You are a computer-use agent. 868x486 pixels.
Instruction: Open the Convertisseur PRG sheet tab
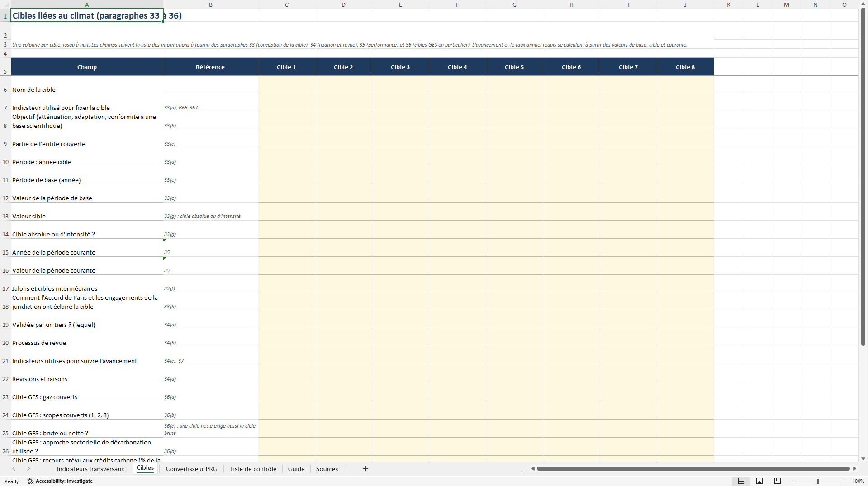click(x=191, y=469)
